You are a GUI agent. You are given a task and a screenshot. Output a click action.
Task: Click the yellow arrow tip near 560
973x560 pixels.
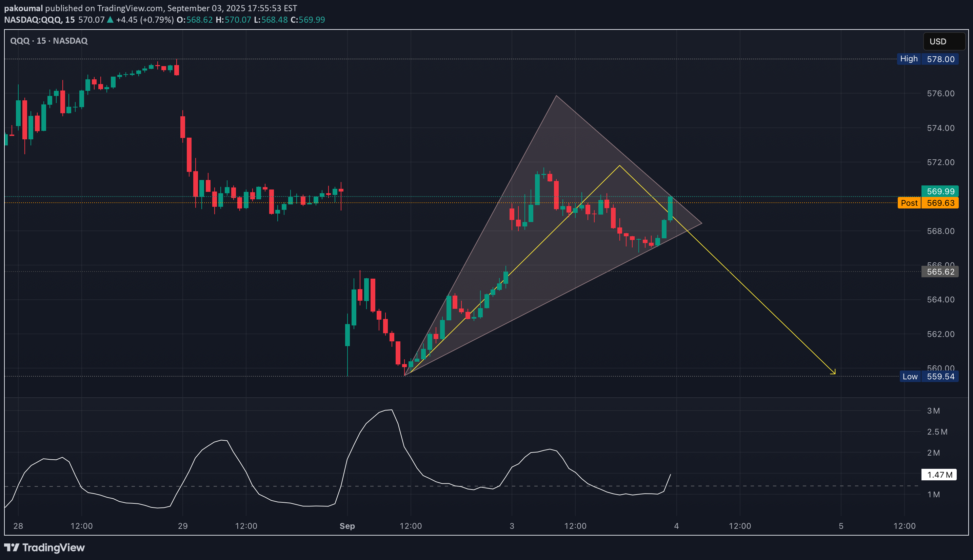[x=835, y=374]
